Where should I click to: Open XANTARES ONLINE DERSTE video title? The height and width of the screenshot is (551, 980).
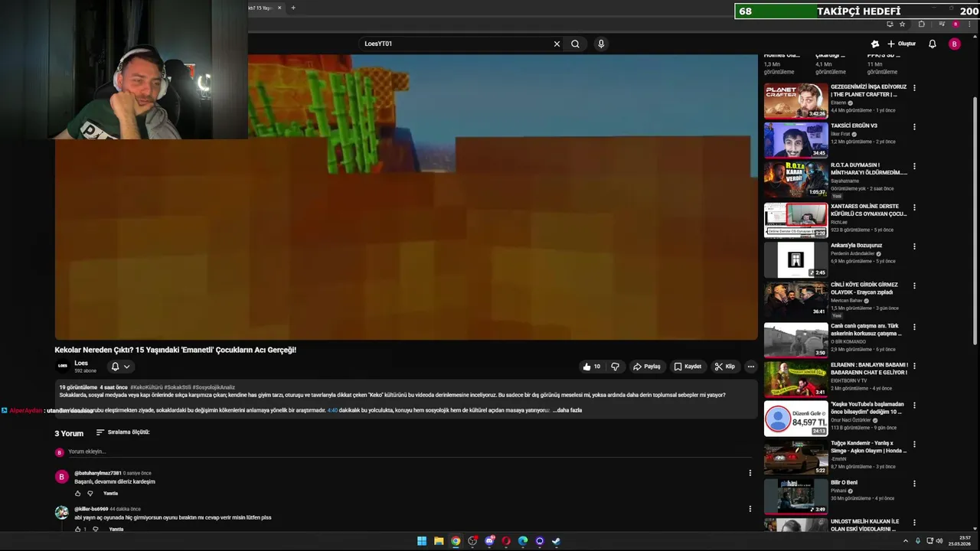pyautogui.click(x=868, y=210)
